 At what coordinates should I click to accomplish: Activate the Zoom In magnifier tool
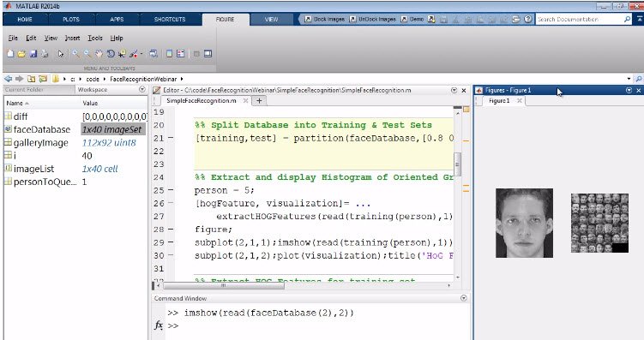pos(76,54)
